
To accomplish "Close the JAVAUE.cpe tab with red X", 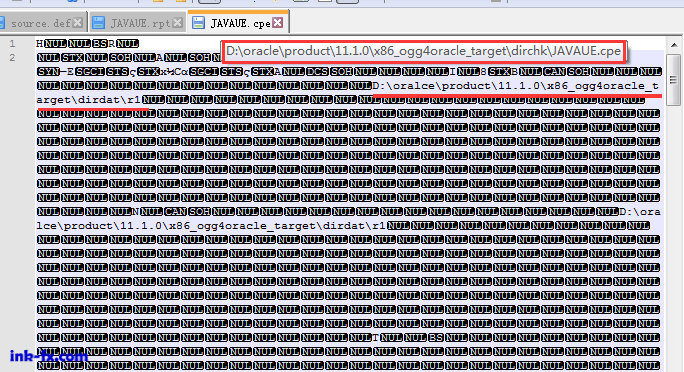I will (277, 23).
